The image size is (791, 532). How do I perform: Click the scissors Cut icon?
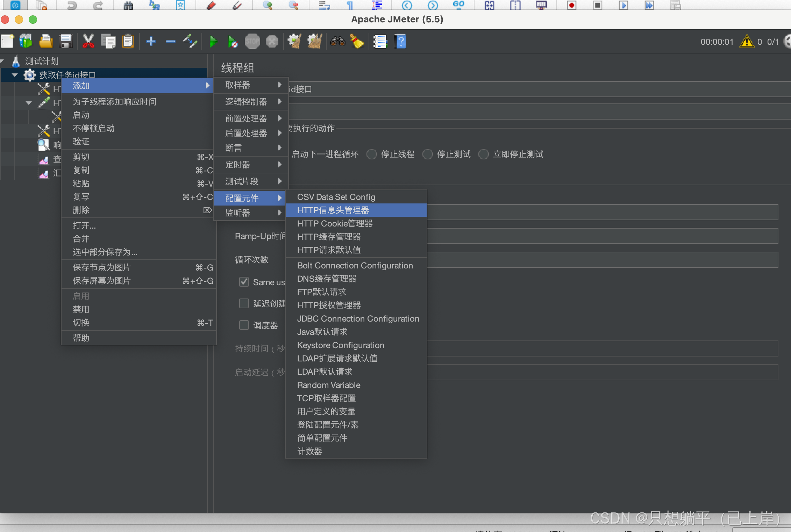(x=88, y=42)
